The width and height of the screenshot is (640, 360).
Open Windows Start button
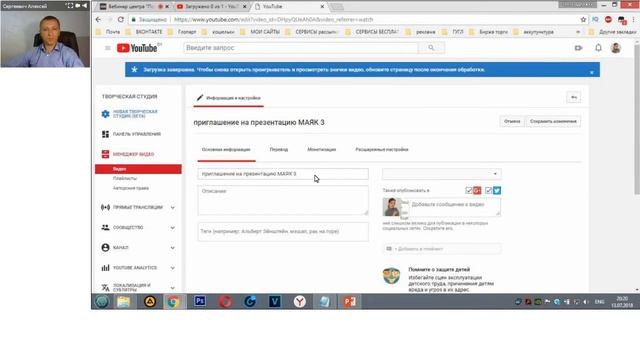(x=102, y=301)
